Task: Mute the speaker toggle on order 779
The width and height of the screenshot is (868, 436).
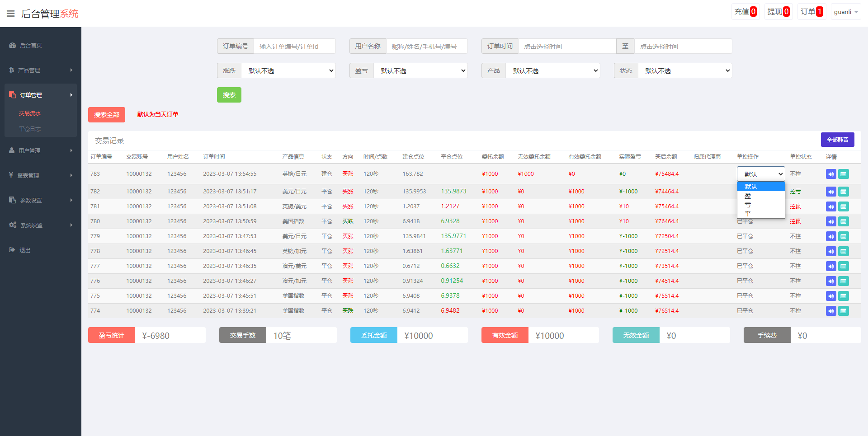Action: (830, 236)
